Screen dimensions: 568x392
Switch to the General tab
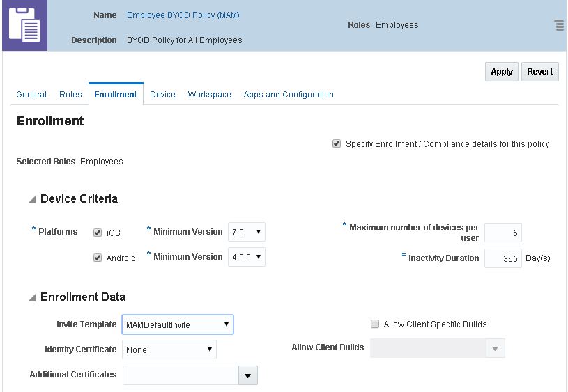[31, 95]
